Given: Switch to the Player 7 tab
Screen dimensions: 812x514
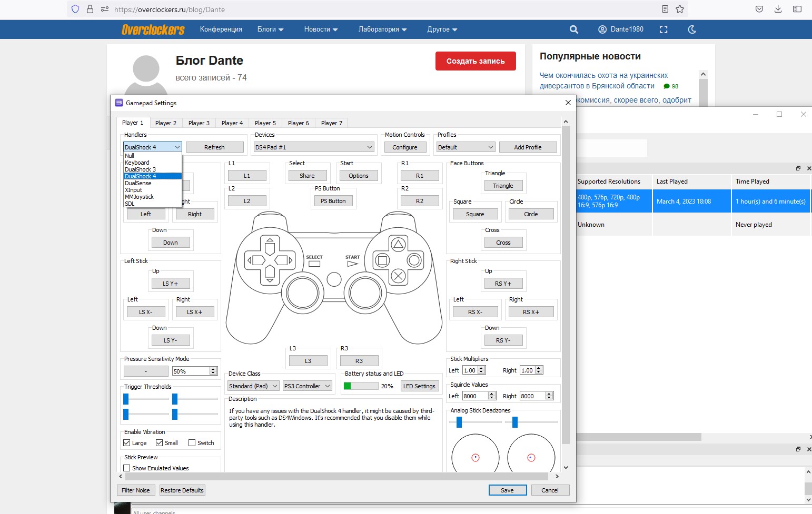Looking at the screenshot, I should (332, 123).
